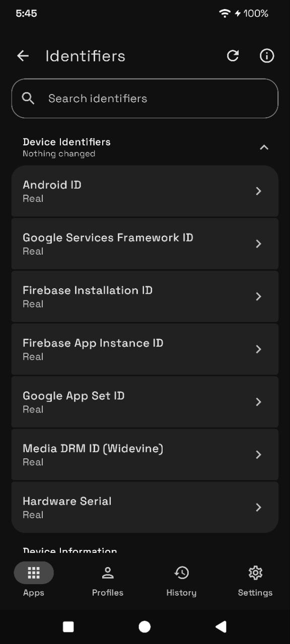Tap the Android back triangle button
Screen dimensions: 290x644
[x=221, y=626]
